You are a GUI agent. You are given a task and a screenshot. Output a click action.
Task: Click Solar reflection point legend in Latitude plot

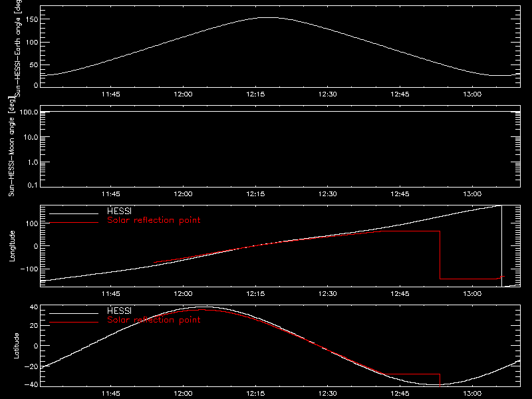pyautogui.click(x=154, y=320)
